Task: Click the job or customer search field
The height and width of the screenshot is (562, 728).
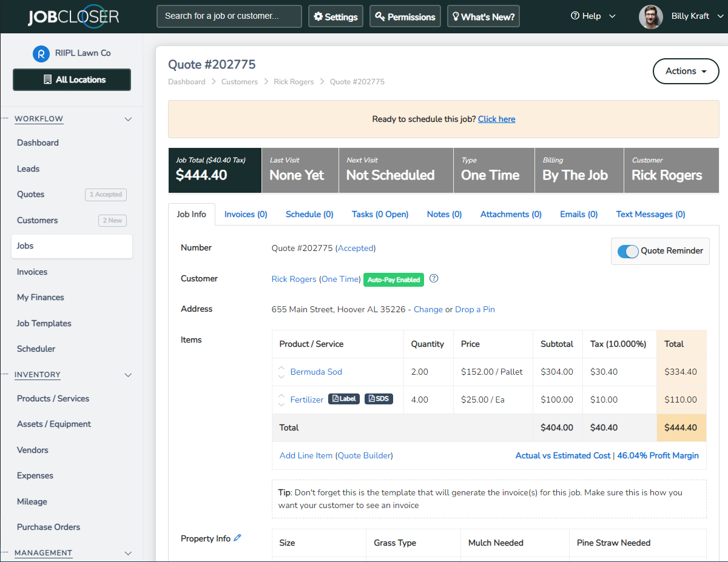Action: click(229, 16)
